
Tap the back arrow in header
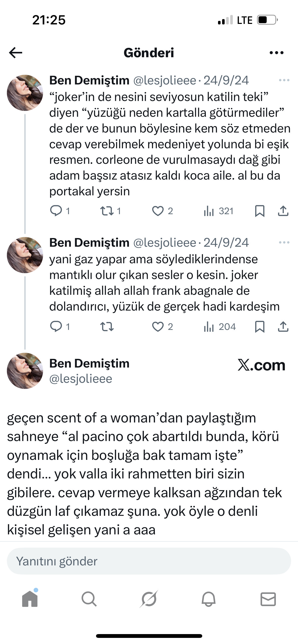(x=16, y=53)
